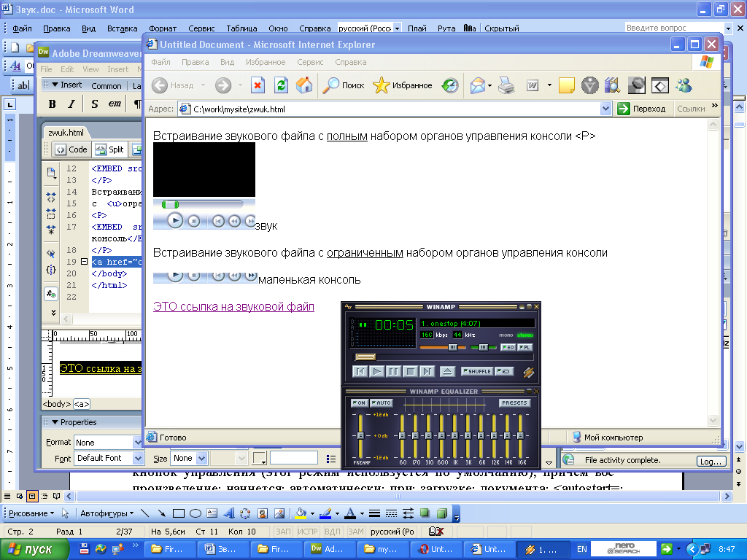
Task: Print the page with printer icon
Action: coord(506,85)
